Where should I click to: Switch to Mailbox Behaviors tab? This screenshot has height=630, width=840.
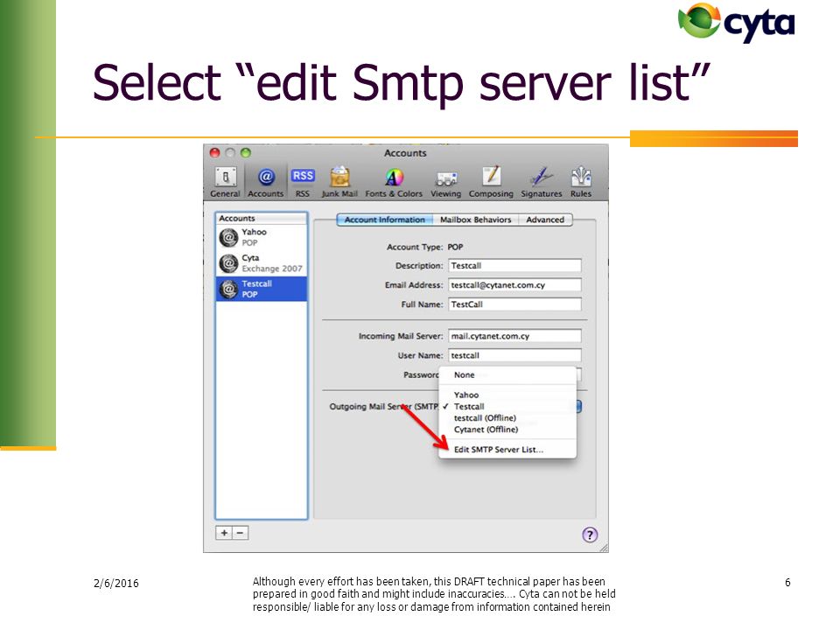click(476, 220)
